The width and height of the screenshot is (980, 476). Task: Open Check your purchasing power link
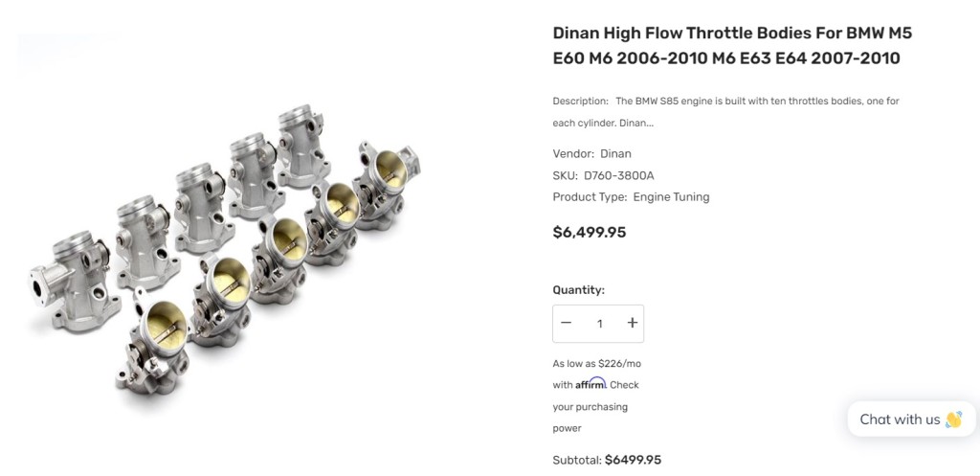tap(595, 407)
